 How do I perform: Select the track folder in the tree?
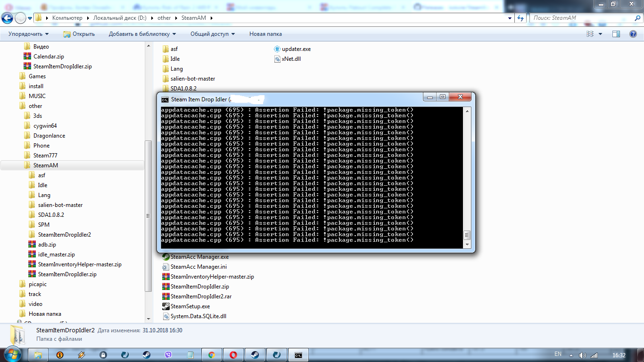coord(30,294)
